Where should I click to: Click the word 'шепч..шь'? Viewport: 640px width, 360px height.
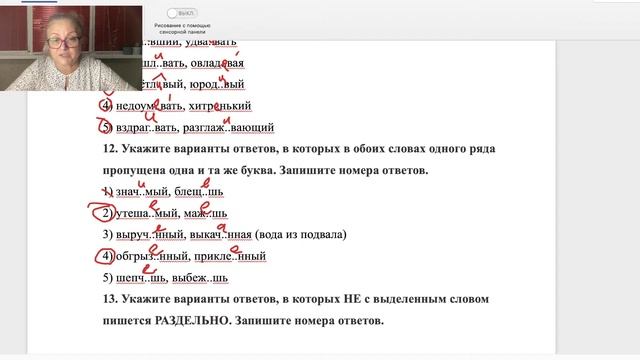click(x=141, y=278)
